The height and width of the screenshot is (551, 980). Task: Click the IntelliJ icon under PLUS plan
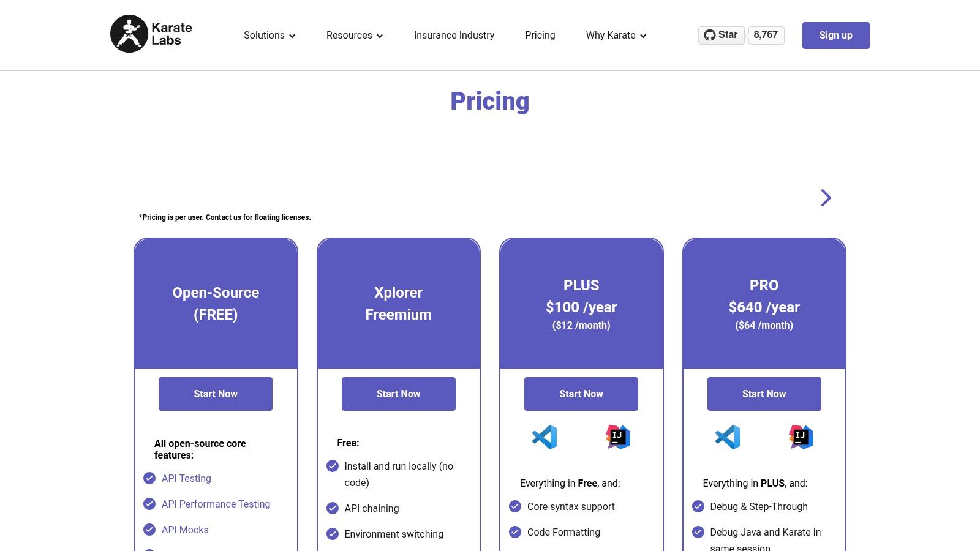click(618, 437)
